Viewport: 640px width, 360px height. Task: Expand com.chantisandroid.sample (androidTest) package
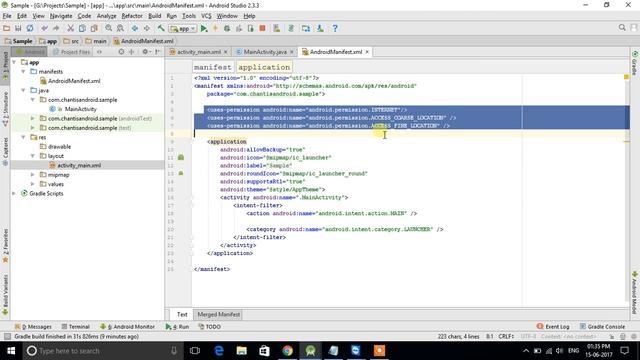tap(33, 118)
